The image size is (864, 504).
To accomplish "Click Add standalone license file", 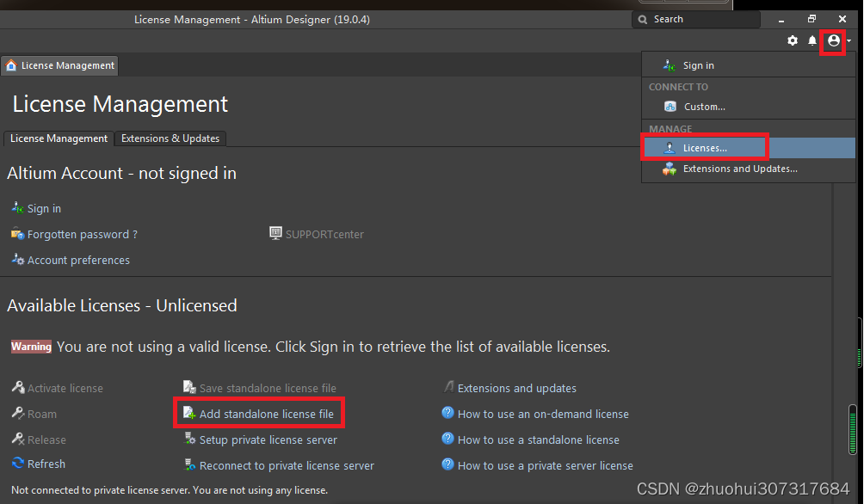I will pos(266,414).
